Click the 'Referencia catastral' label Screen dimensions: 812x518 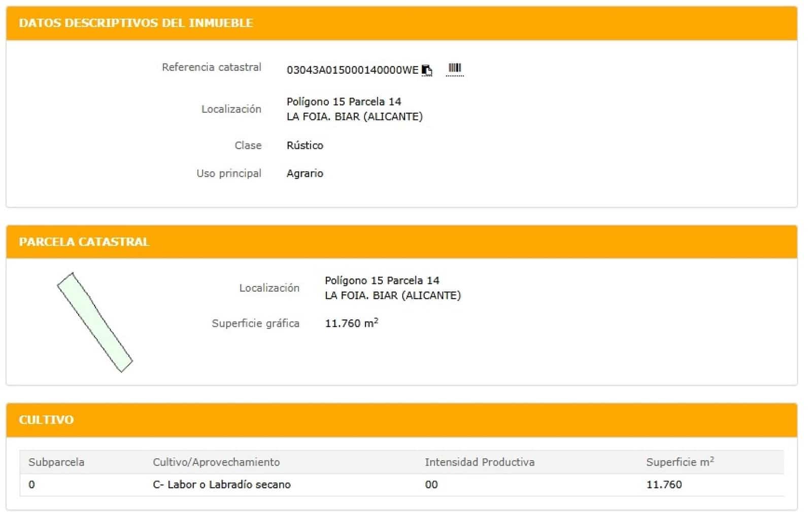point(211,67)
